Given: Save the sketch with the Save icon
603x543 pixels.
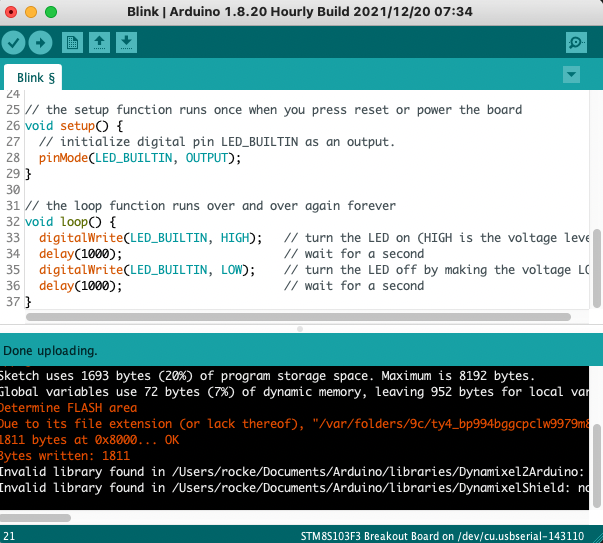Looking at the screenshot, I should point(127,43).
